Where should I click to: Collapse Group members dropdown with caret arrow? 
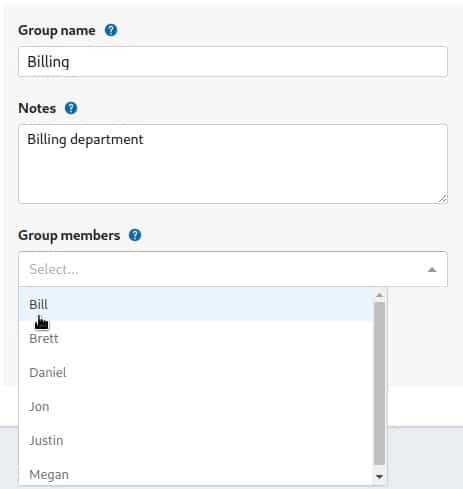pyautogui.click(x=432, y=270)
